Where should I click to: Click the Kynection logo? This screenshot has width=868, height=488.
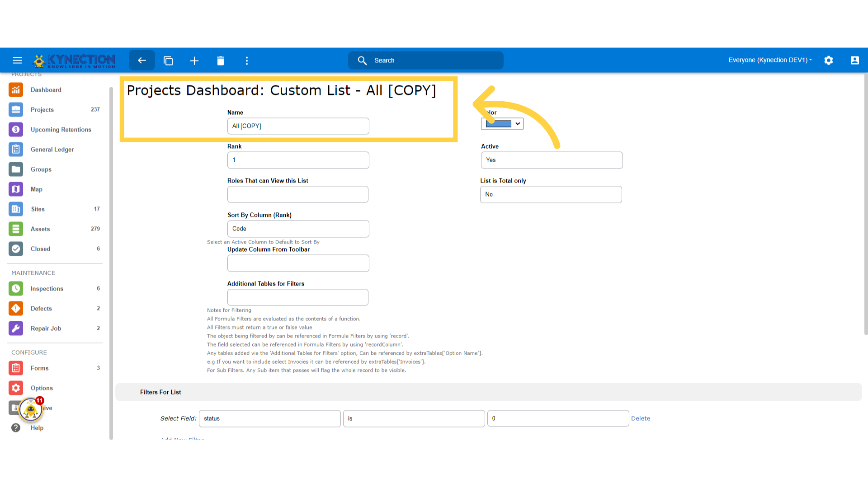click(74, 61)
